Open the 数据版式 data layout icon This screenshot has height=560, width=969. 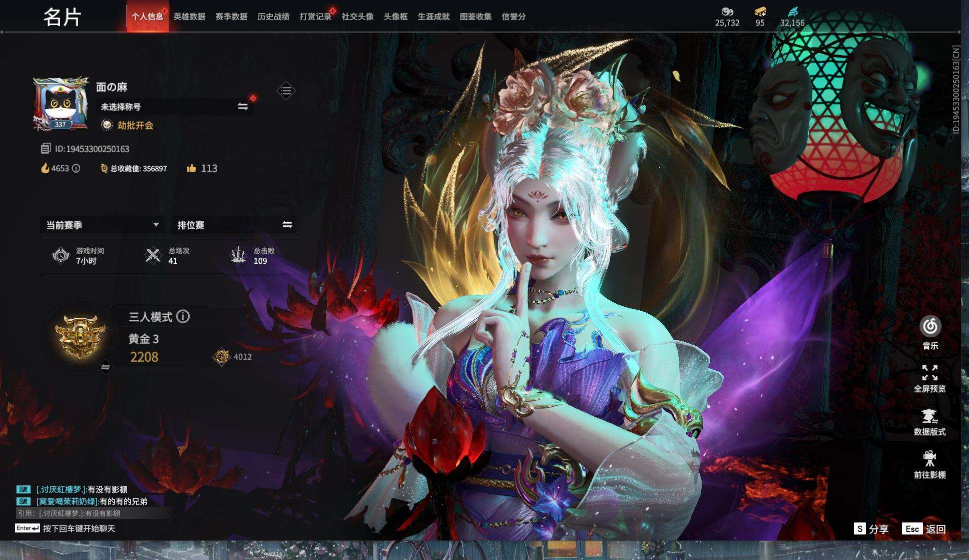pos(929,416)
